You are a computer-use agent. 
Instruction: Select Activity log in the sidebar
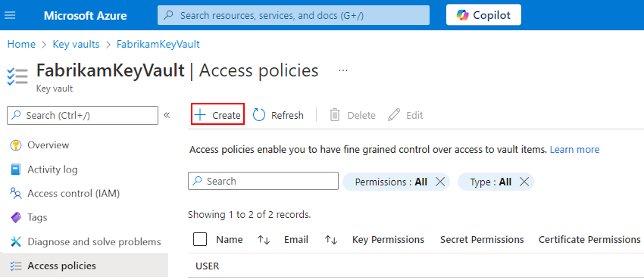click(84, 170)
